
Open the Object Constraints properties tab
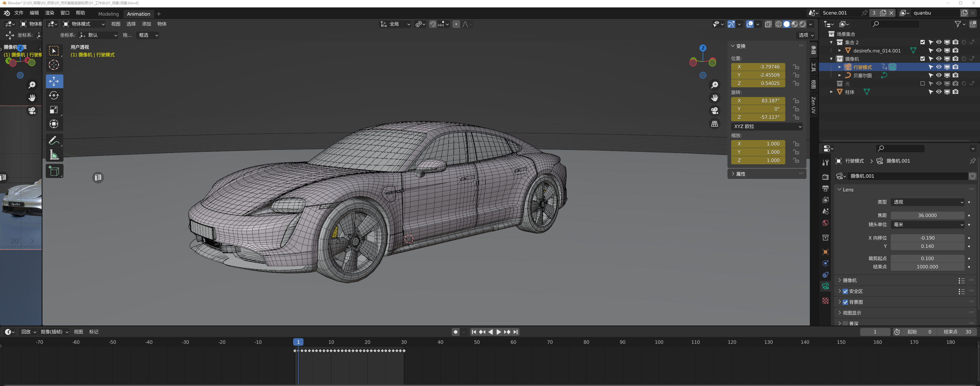click(825, 274)
